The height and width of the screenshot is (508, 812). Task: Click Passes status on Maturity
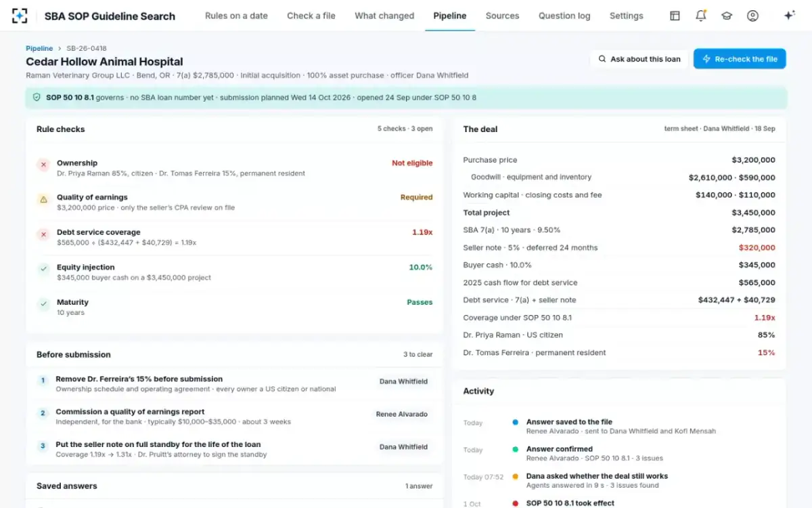(420, 303)
